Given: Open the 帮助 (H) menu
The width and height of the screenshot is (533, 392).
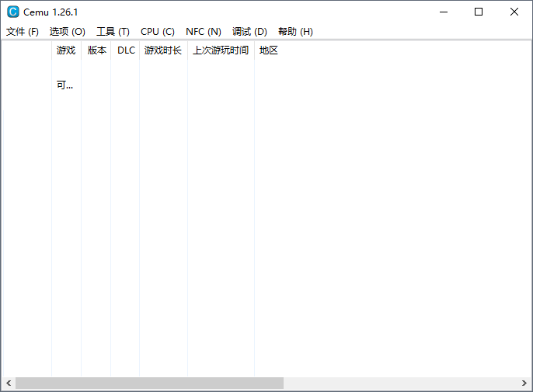Looking at the screenshot, I should [x=295, y=32].
